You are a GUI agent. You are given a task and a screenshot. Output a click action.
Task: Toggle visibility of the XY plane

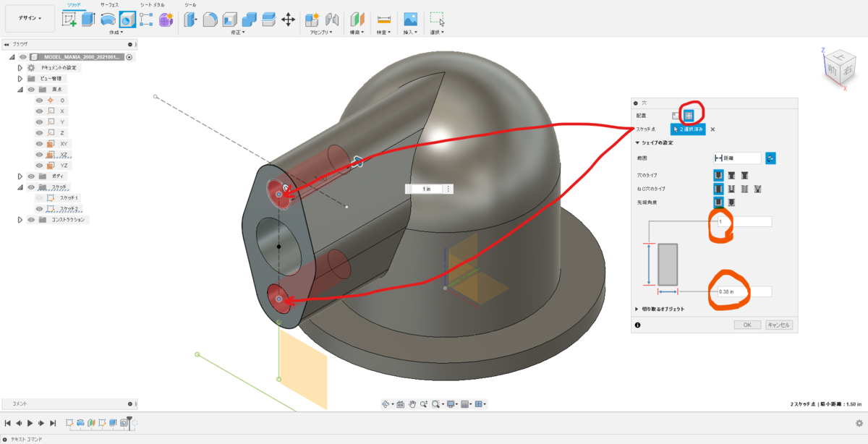(39, 144)
